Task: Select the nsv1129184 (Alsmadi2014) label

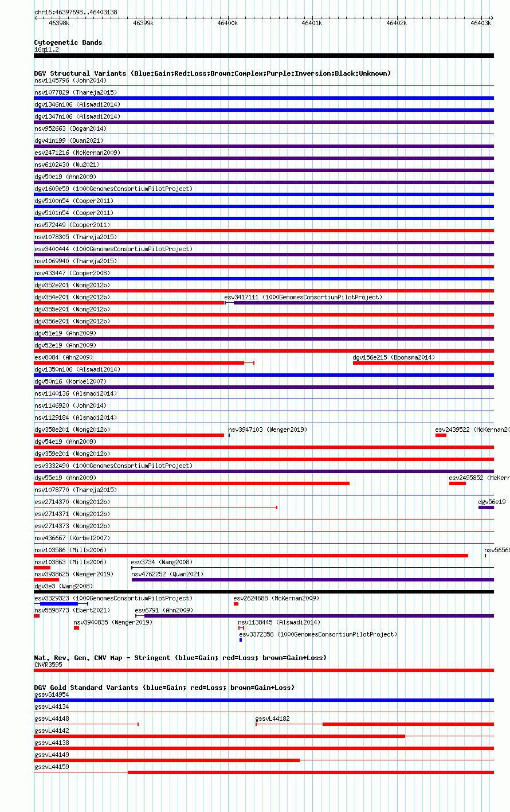Action: click(76, 417)
